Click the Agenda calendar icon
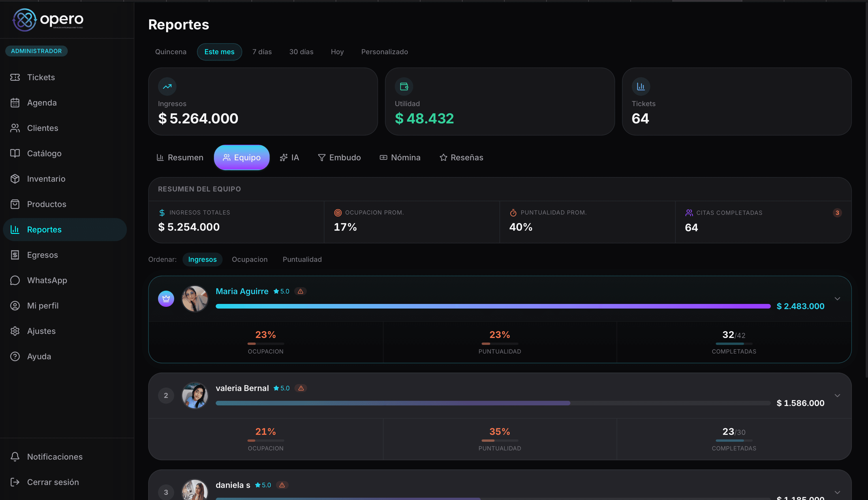Screen dimensions: 868x500 tap(15, 103)
